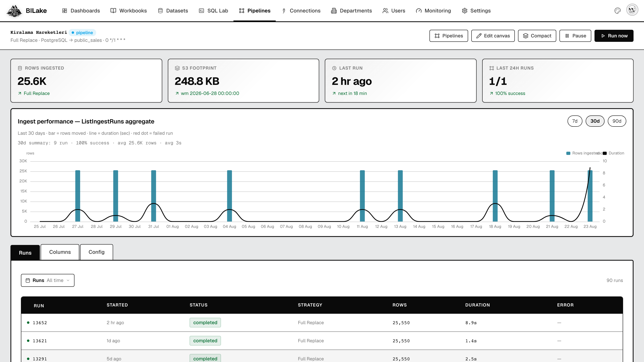The image size is (644, 362).
Task: Open the Runs All time filter dropdown
Action: 47,280
